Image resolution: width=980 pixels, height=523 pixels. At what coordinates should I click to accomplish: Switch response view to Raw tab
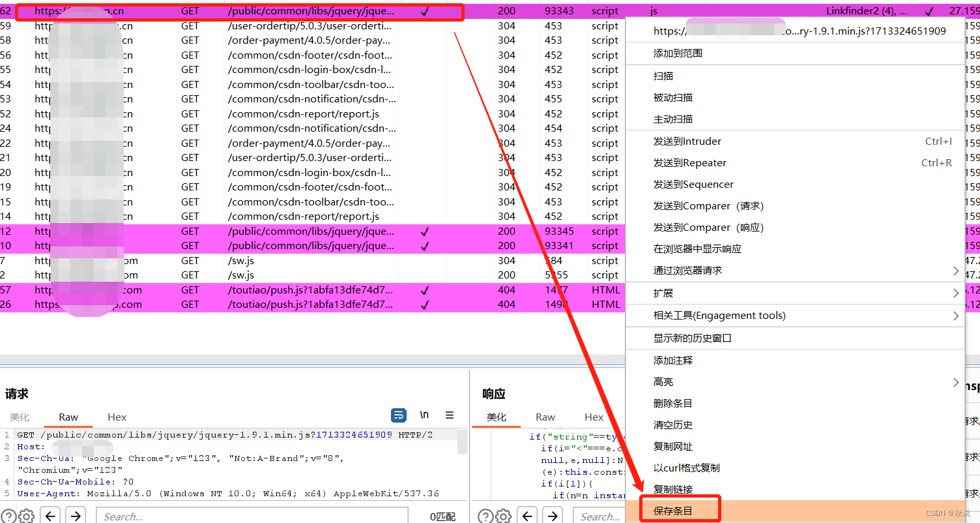pos(545,417)
